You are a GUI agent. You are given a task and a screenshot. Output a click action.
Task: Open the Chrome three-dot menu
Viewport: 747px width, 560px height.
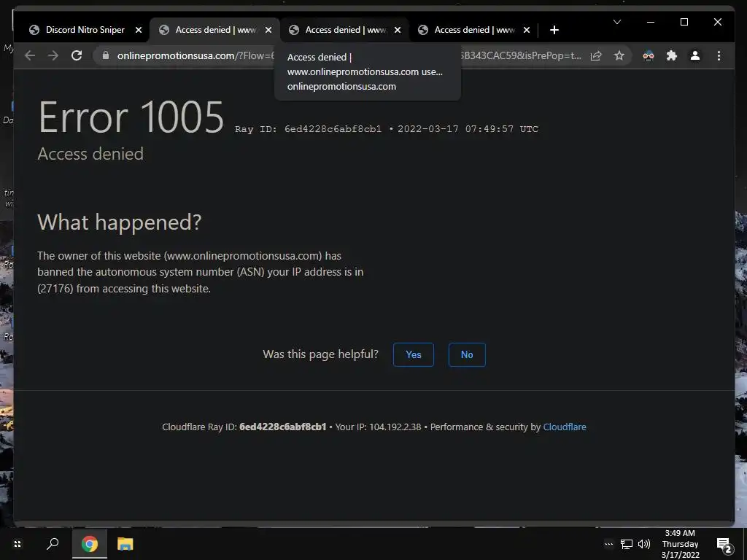coord(719,55)
